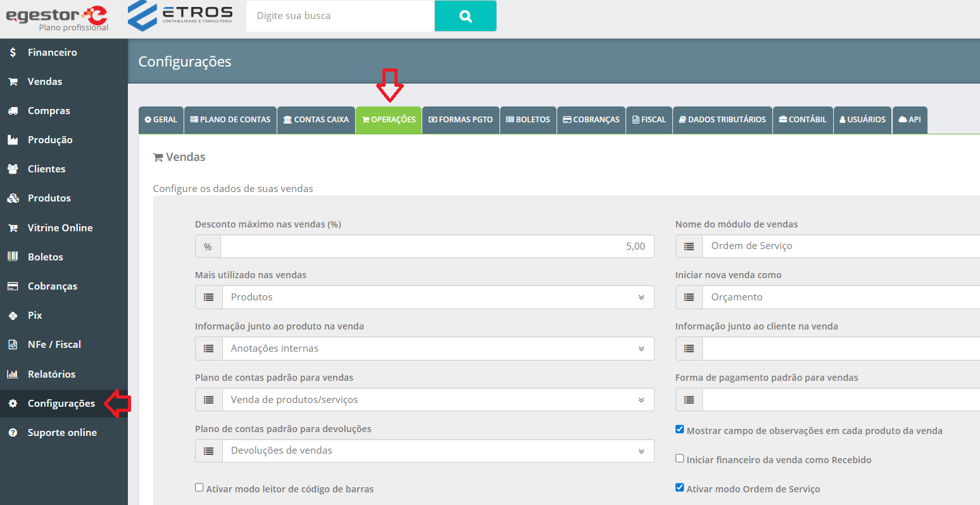Open the Dados Tributários tab

[722, 120]
